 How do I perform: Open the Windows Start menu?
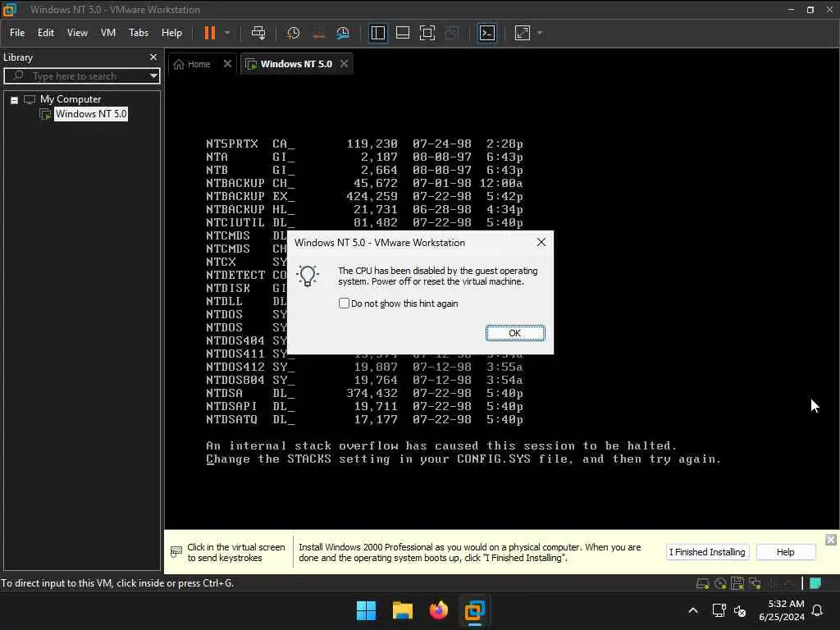[x=367, y=610]
